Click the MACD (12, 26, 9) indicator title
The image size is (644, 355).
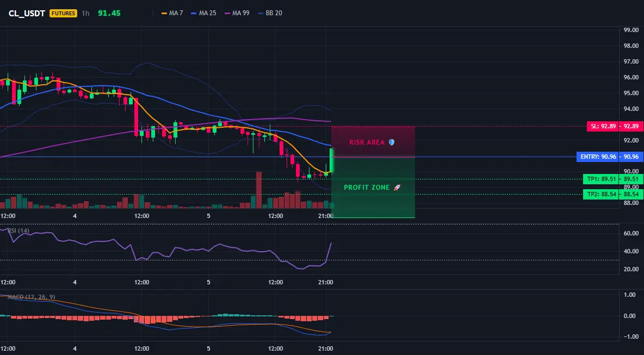click(x=31, y=297)
